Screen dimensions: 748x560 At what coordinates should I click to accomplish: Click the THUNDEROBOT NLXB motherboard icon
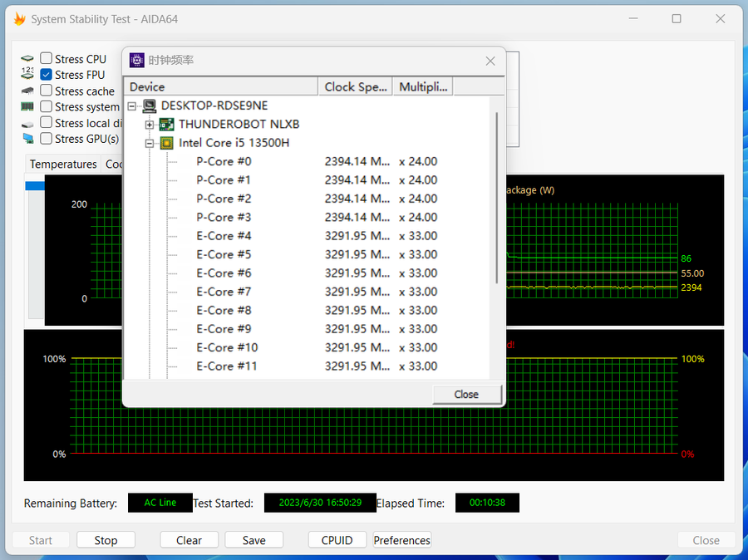(x=166, y=124)
